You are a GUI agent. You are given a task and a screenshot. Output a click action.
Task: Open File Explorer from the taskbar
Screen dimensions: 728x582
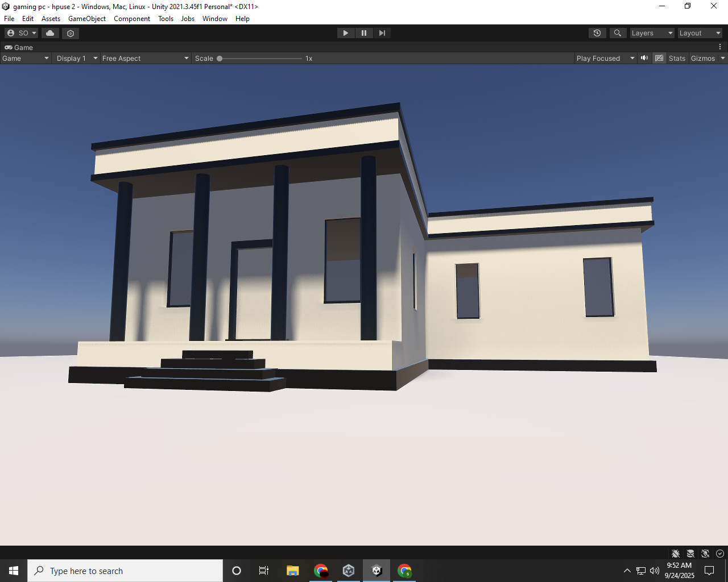[x=293, y=571]
